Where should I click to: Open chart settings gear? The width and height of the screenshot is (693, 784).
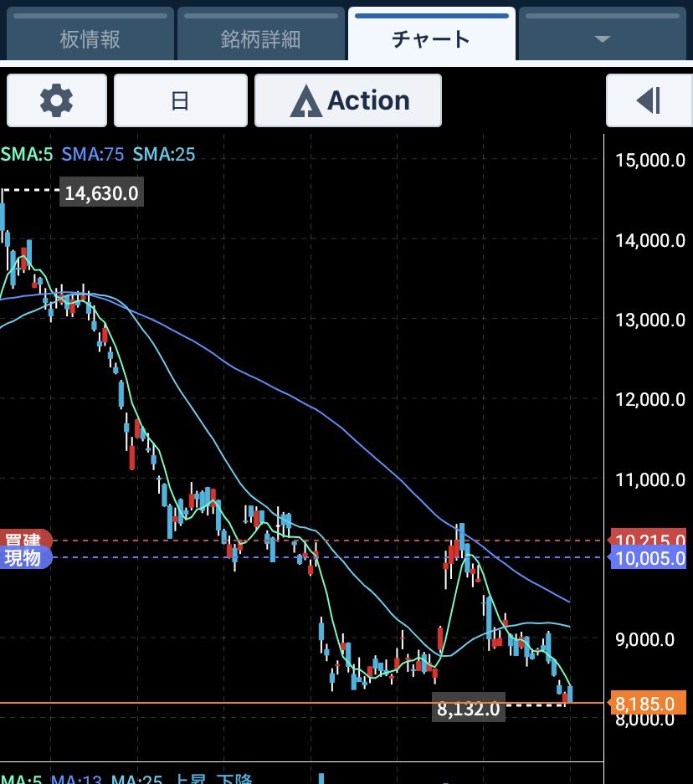pos(57,100)
